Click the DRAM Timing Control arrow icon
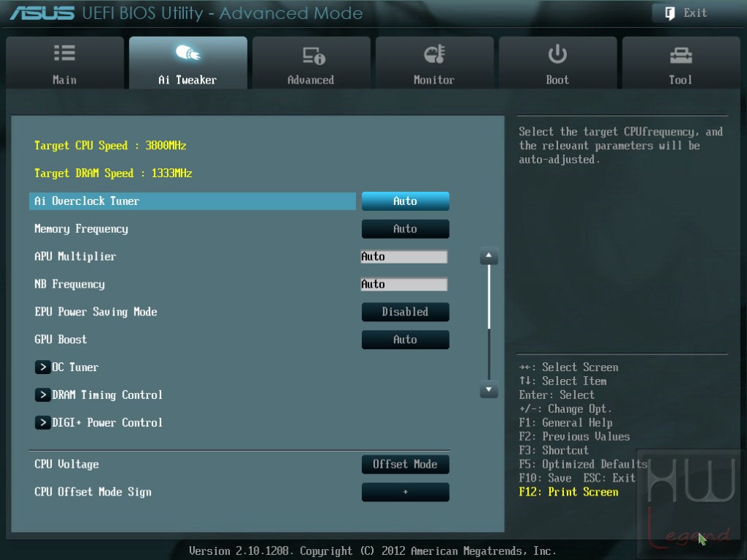 coord(42,395)
